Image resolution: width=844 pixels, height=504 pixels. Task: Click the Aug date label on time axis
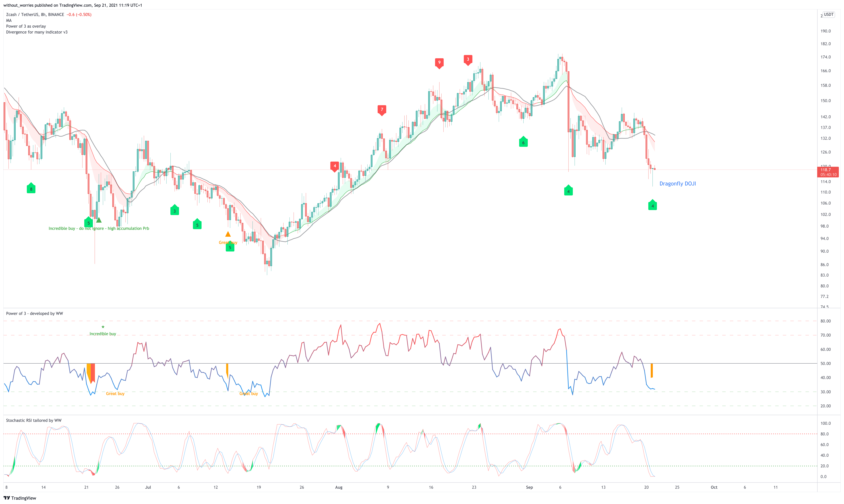pos(339,487)
